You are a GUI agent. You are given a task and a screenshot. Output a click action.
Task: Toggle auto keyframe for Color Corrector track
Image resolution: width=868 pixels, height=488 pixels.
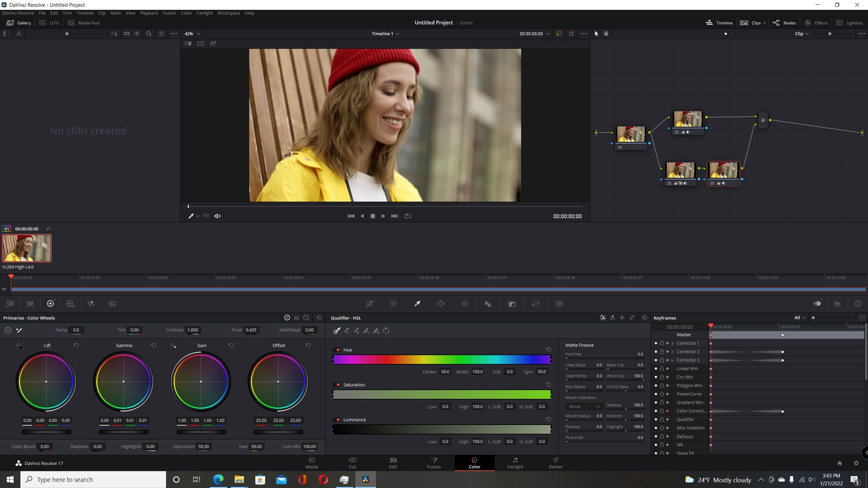point(668,411)
